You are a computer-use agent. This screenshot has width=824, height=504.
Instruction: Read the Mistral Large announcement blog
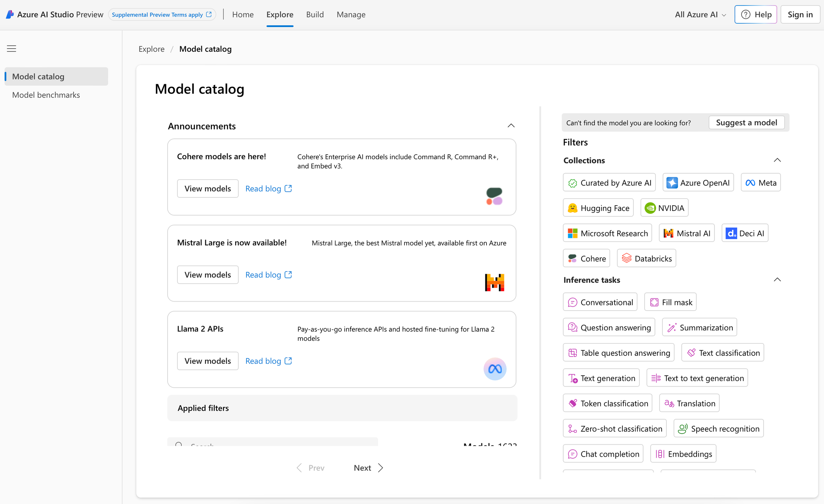click(x=263, y=274)
